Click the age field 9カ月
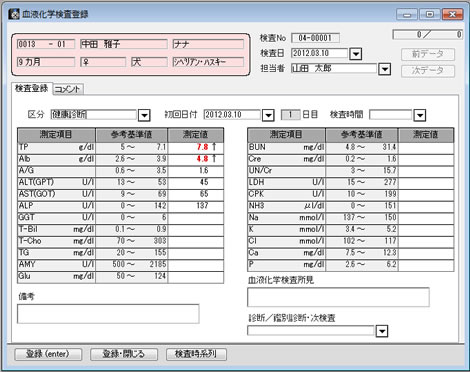The width and height of the screenshot is (470, 372). click(x=46, y=62)
